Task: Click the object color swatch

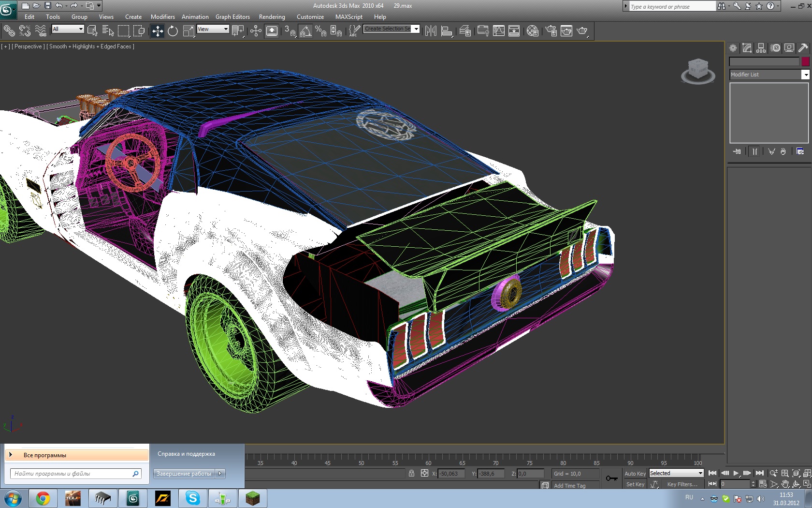Action: tap(805, 61)
